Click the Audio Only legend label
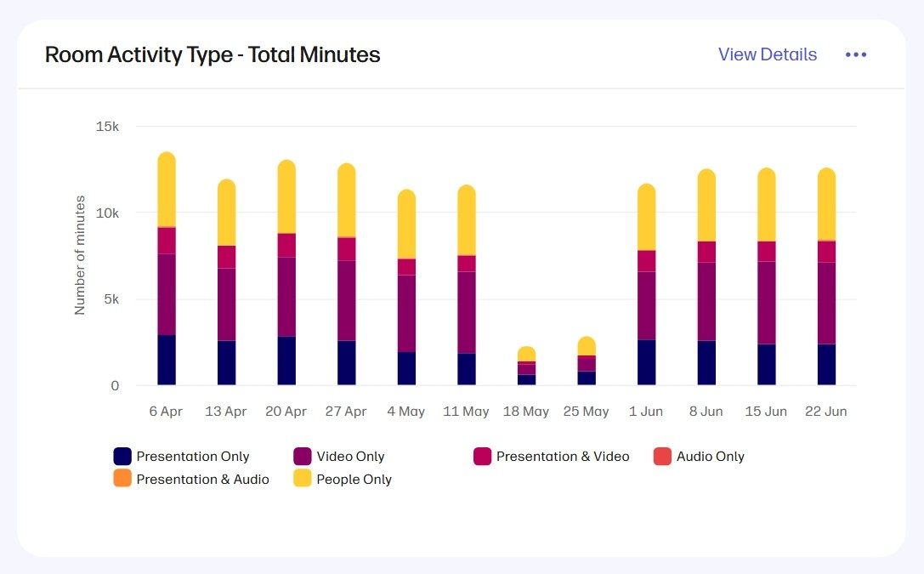 [710, 457]
